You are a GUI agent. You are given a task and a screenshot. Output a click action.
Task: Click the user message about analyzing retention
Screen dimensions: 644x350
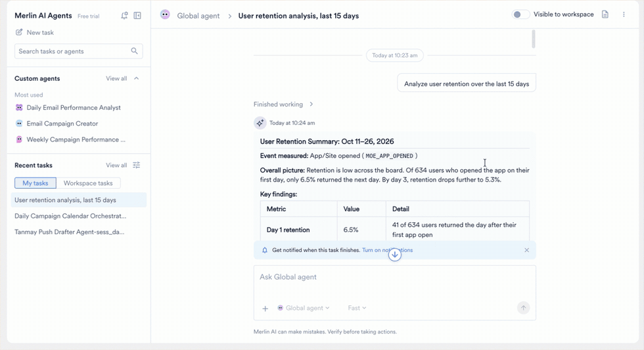tap(467, 84)
